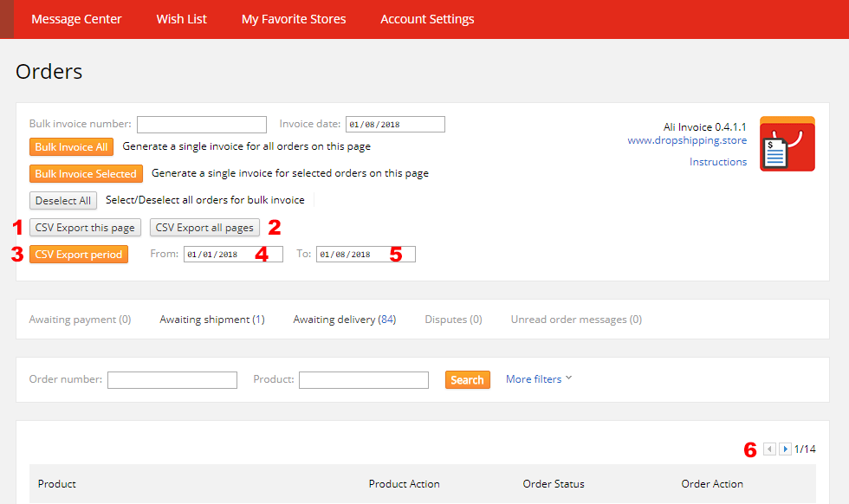Viewport: 849px width, 504px height.
Task: Select the From date field
Action: tap(233, 255)
